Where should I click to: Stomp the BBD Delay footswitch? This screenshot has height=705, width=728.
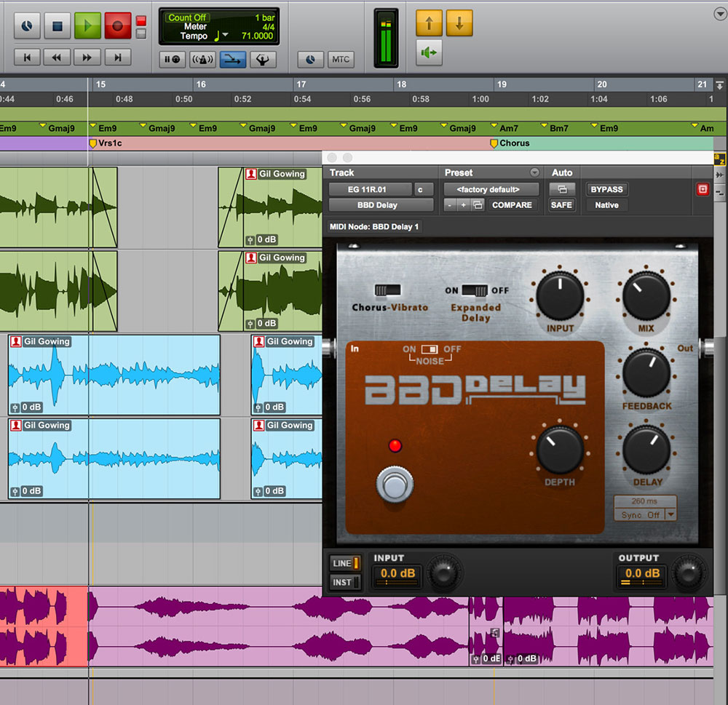coord(395,485)
